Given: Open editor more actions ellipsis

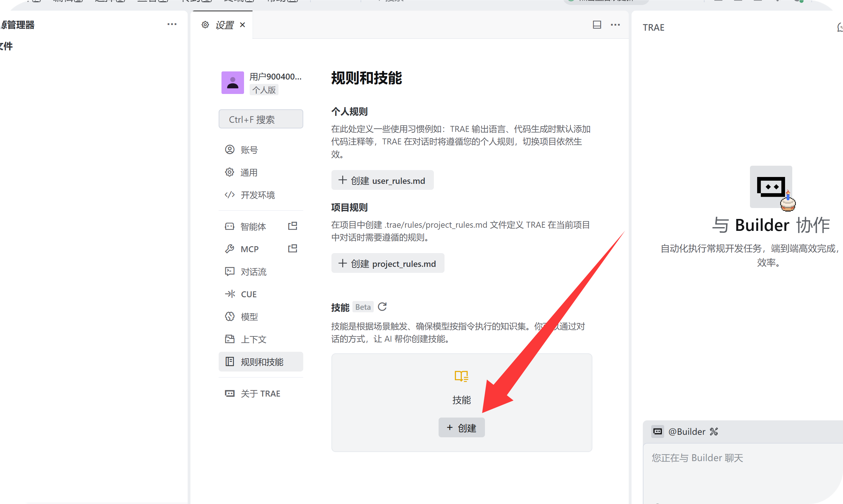Looking at the screenshot, I should [615, 25].
